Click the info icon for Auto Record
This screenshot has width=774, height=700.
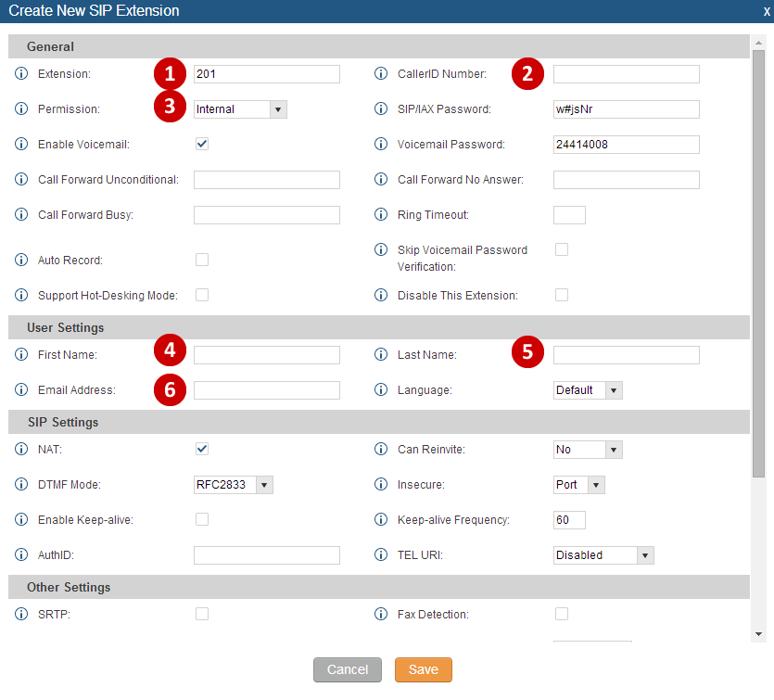22,261
